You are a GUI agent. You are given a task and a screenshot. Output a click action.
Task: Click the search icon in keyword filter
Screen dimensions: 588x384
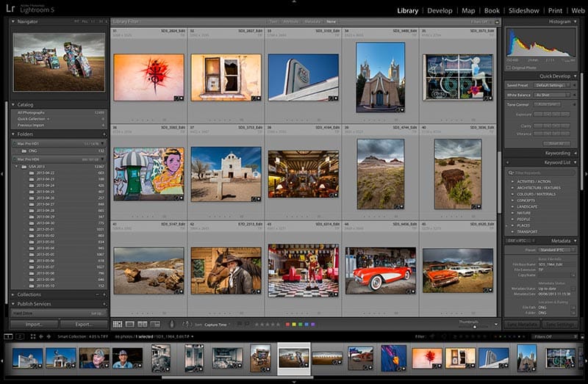coord(511,173)
